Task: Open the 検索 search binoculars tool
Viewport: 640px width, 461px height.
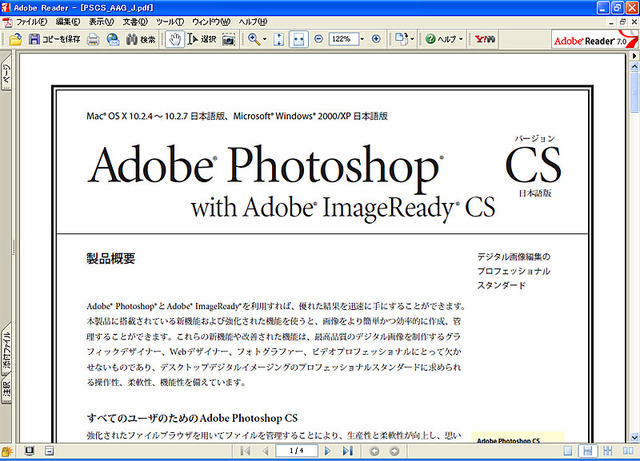Action: coord(140,39)
